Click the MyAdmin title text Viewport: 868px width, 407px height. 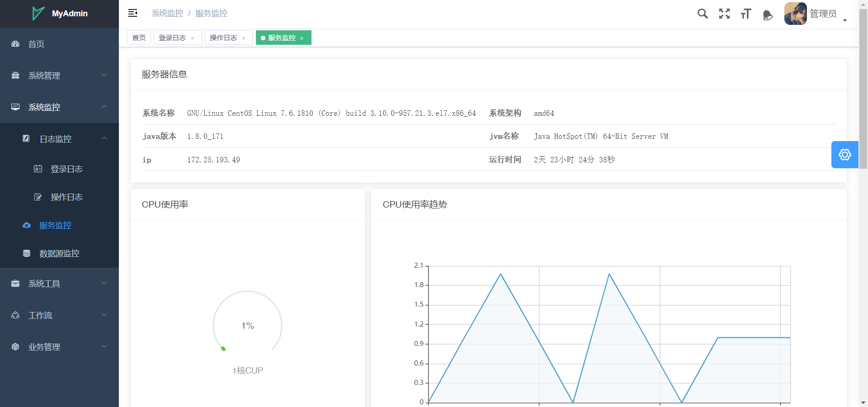[x=70, y=14]
